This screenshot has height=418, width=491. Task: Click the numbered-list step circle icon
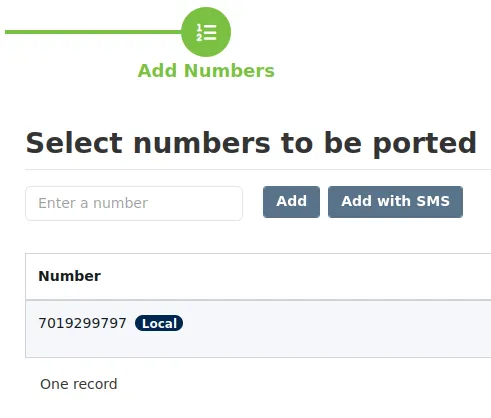(206, 32)
